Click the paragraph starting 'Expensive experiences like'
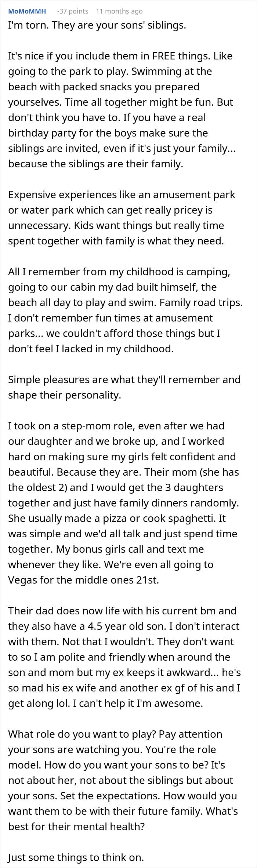The height and width of the screenshot is (868, 257). tap(122, 218)
